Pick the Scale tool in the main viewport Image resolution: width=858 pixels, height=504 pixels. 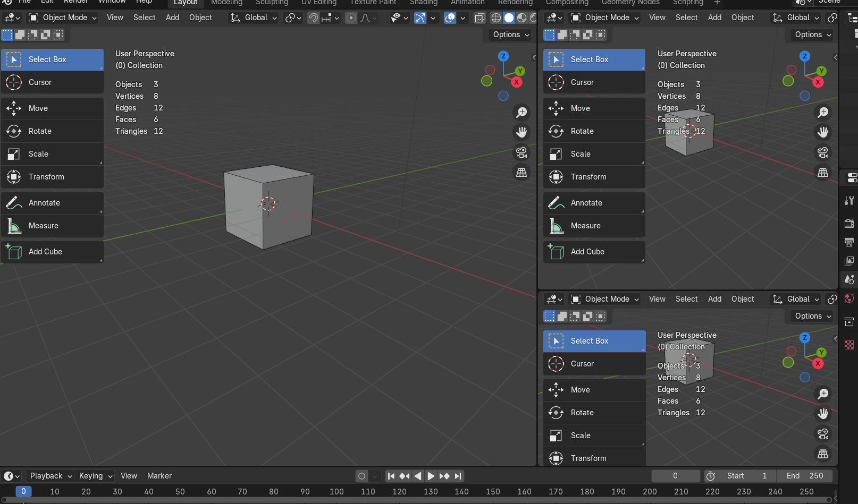click(x=52, y=154)
